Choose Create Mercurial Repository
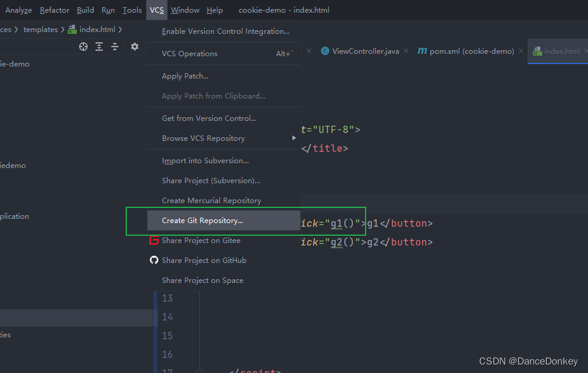Image resolution: width=588 pixels, height=373 pixels. click(224, 200)
